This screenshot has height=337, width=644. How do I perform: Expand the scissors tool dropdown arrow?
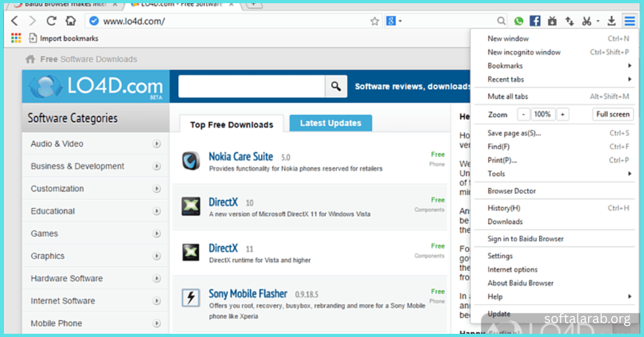tap(598, 21)
